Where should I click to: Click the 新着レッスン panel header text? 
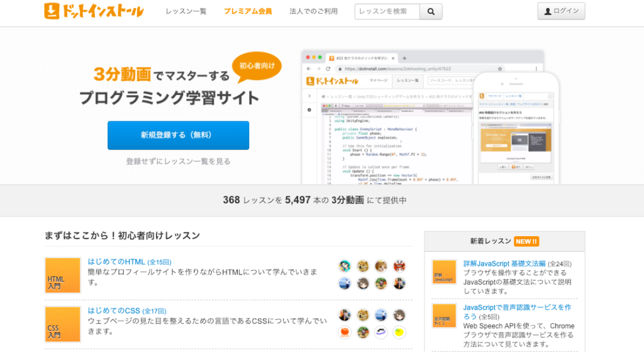click(x=491, y=241)
